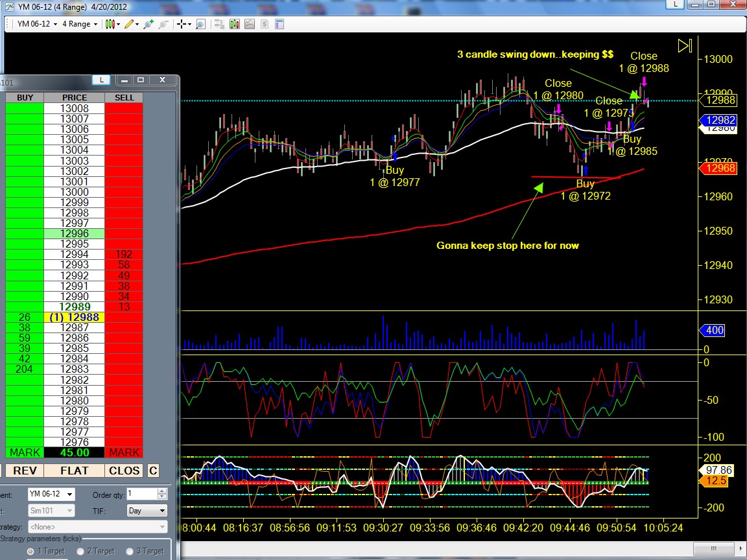Select the 1 Target radio button
Viewport: 747px width, 560px height.
click(30, 551)
